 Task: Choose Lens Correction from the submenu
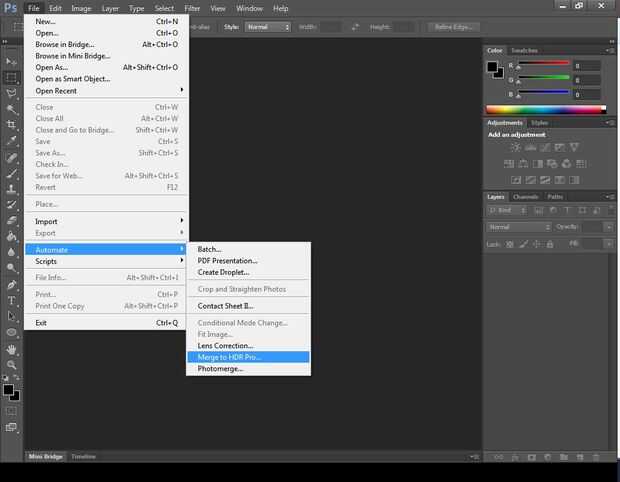[x=248, y=346]
